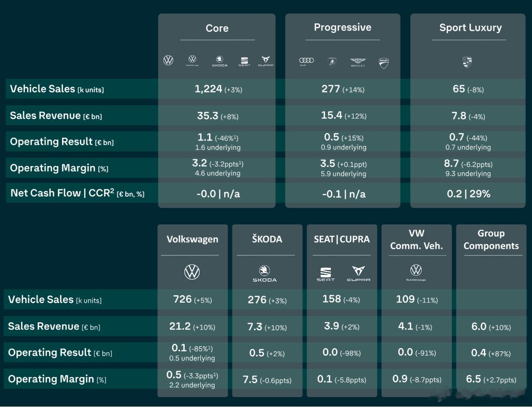Viewport: 532px width, 407px height.
Task: Select SEAT|CUPRA sales revenue 3.9 (+2%)
Action: pos(342,326)
